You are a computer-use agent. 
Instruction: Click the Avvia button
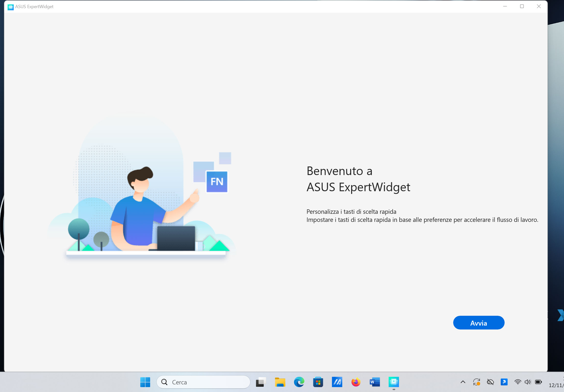(x=478, y=323)
